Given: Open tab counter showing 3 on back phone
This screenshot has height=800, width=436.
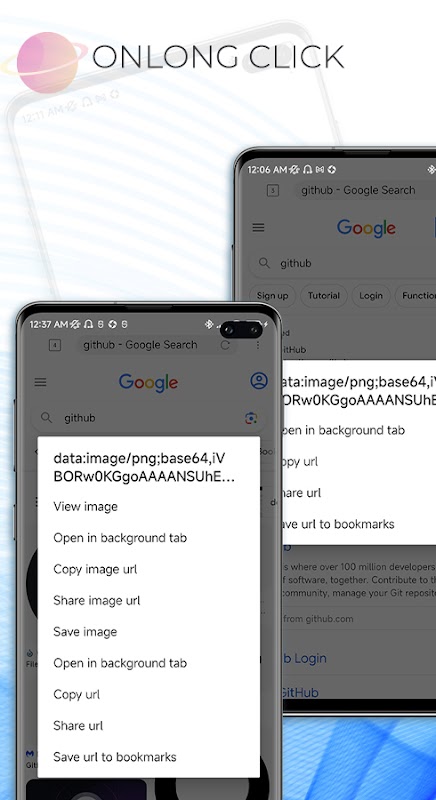Looking at the screenshot, I should coord(273,191).
